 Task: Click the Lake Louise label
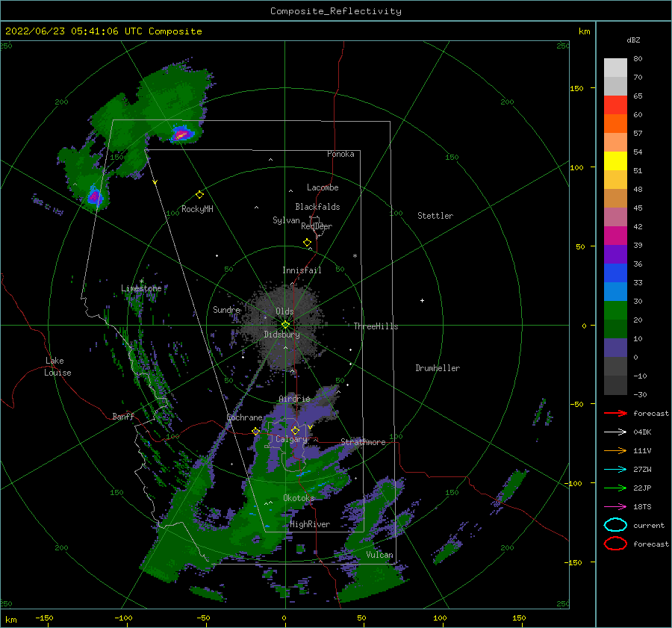point(57,367)
